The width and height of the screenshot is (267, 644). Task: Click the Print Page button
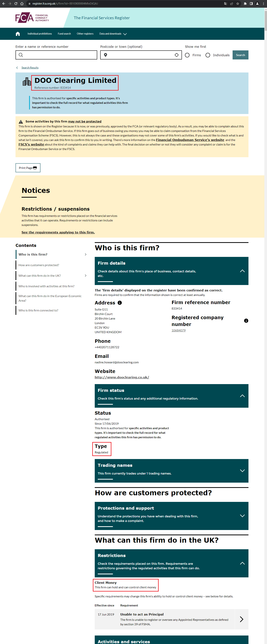pyautogui.click(x=28, y=168)
